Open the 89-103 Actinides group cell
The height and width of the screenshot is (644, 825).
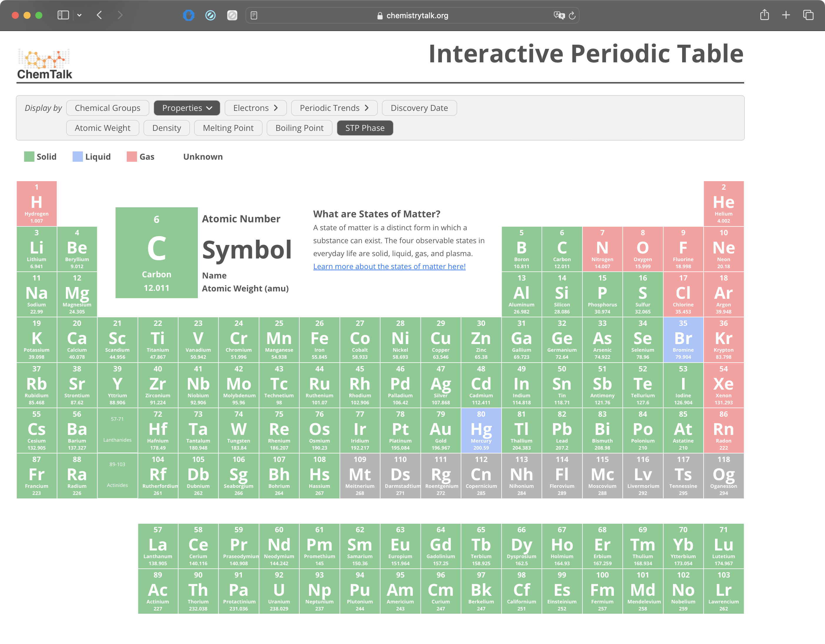coord(118,476)
